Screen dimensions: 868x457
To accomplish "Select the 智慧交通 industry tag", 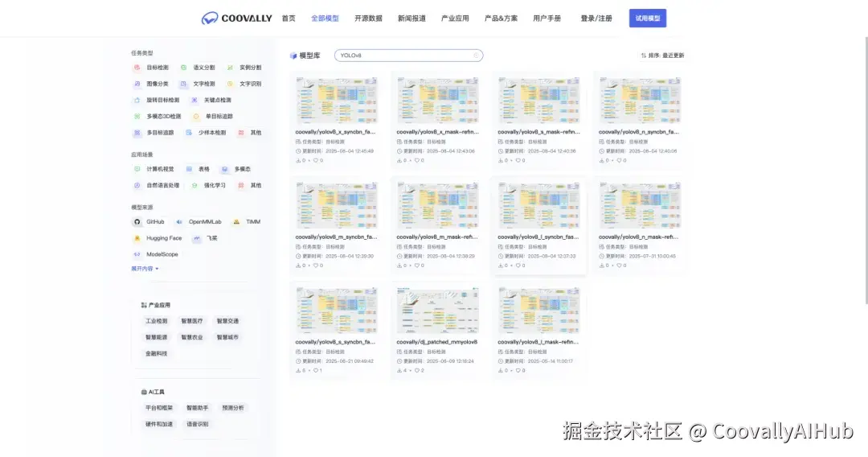I will coord(227,321).
